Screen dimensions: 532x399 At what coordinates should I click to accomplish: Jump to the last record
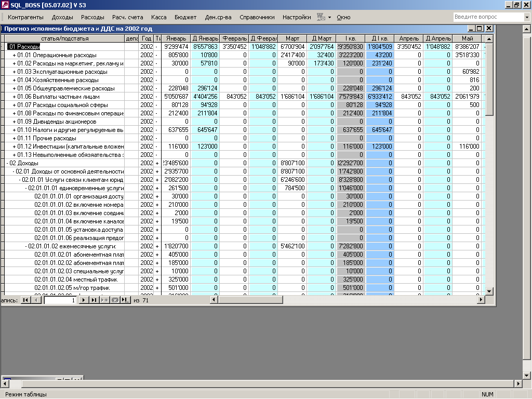pyautogui.click(x=94, y=300)
